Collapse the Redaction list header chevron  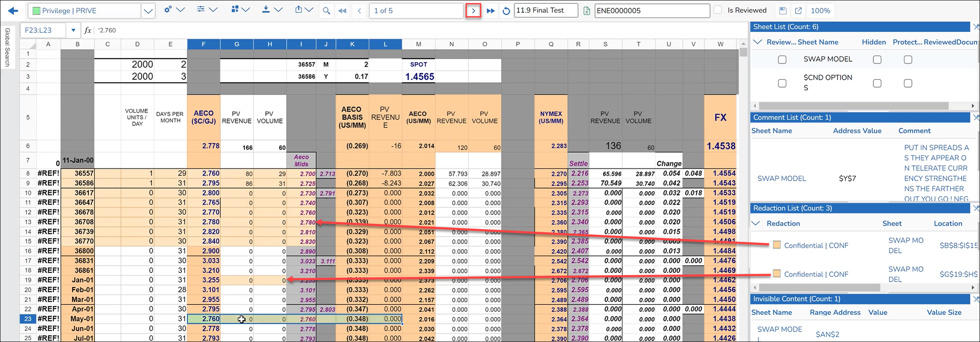point(756,223)
